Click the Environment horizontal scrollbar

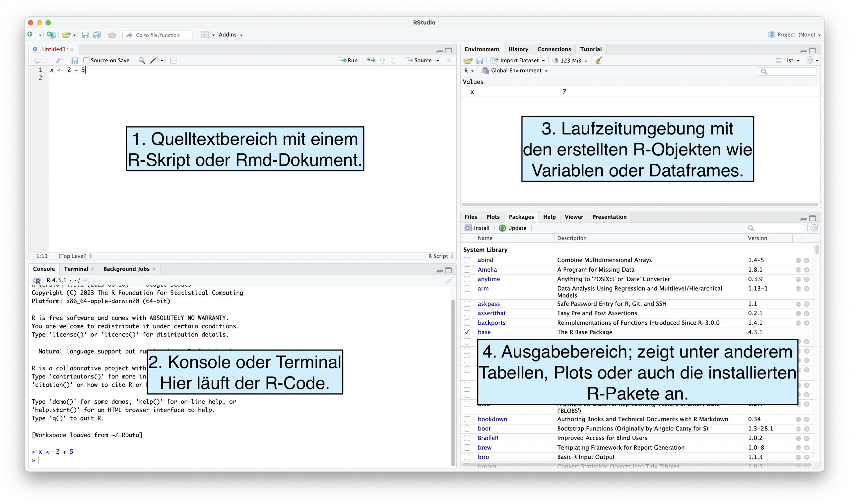[640, 204]
